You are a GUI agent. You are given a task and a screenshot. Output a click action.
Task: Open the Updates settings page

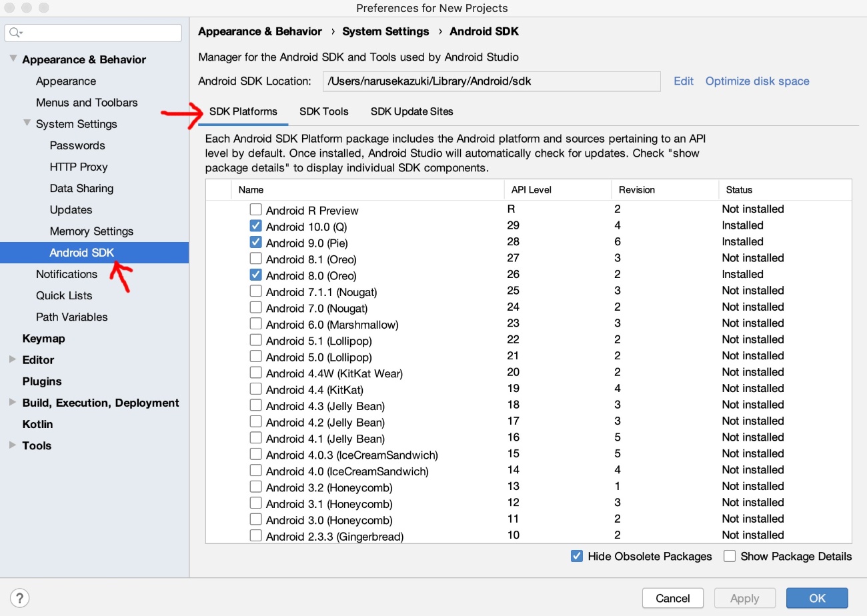[71, 209]
